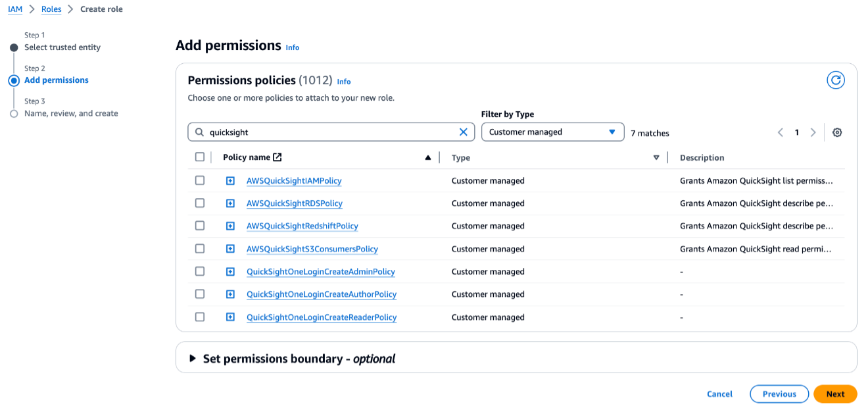The width and height of the screenshot is (868, 418).
Task: Click Customer managed type in AWSQuickSightRDSPolicy row
Action: (x=488, y=203)
